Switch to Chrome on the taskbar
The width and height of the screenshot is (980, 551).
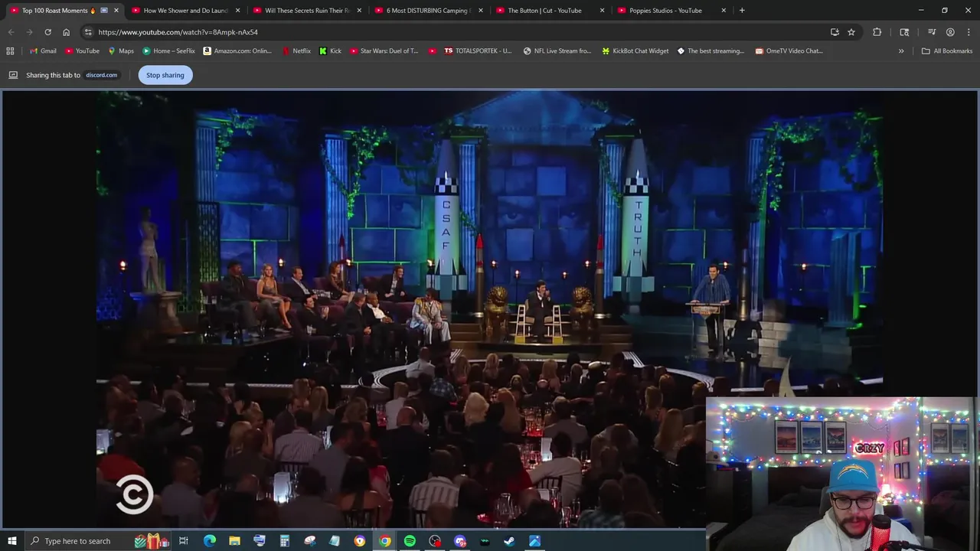pos(384,541)
